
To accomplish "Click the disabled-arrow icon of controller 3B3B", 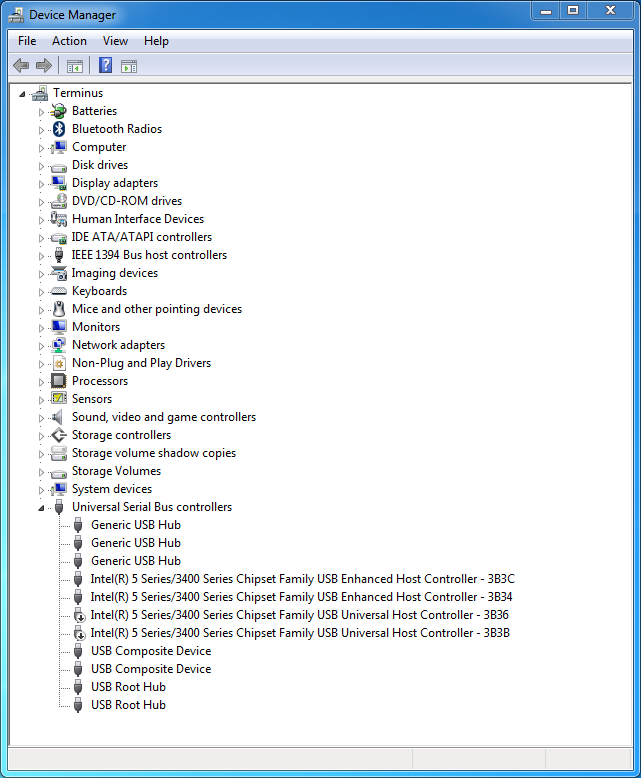I will point(78,633).
